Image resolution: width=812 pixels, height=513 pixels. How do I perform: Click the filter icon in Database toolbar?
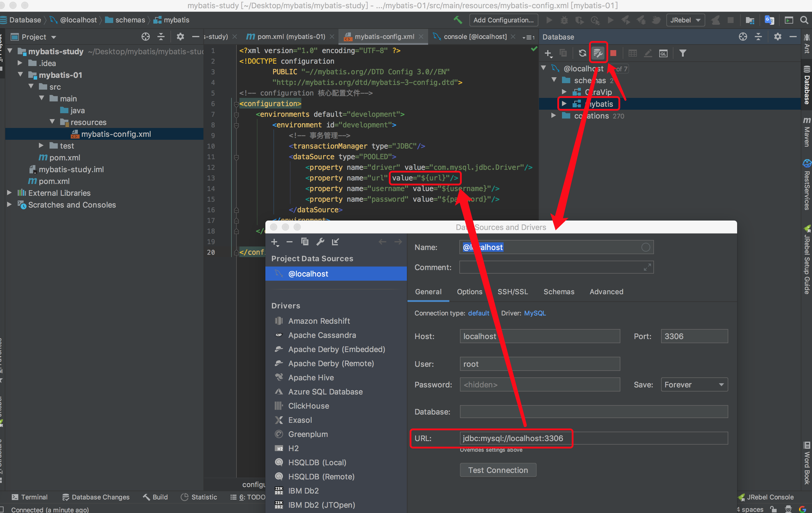pos(683,53)
